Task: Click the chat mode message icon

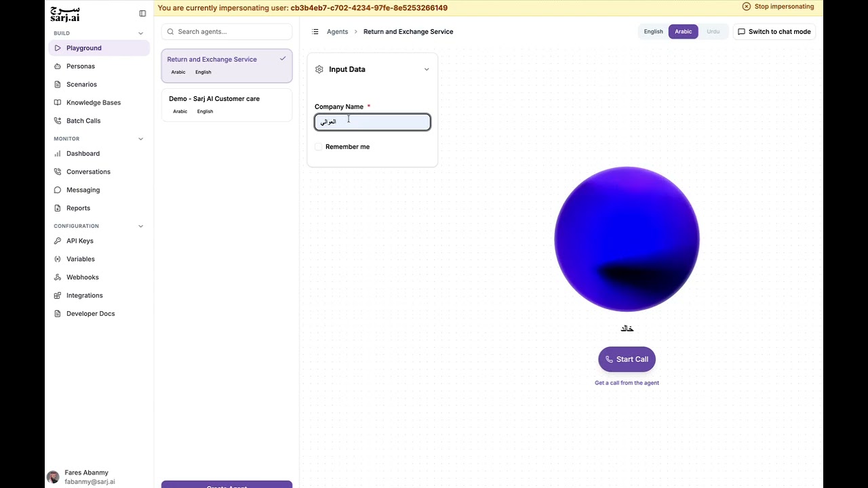Action: tap(741, 32)
